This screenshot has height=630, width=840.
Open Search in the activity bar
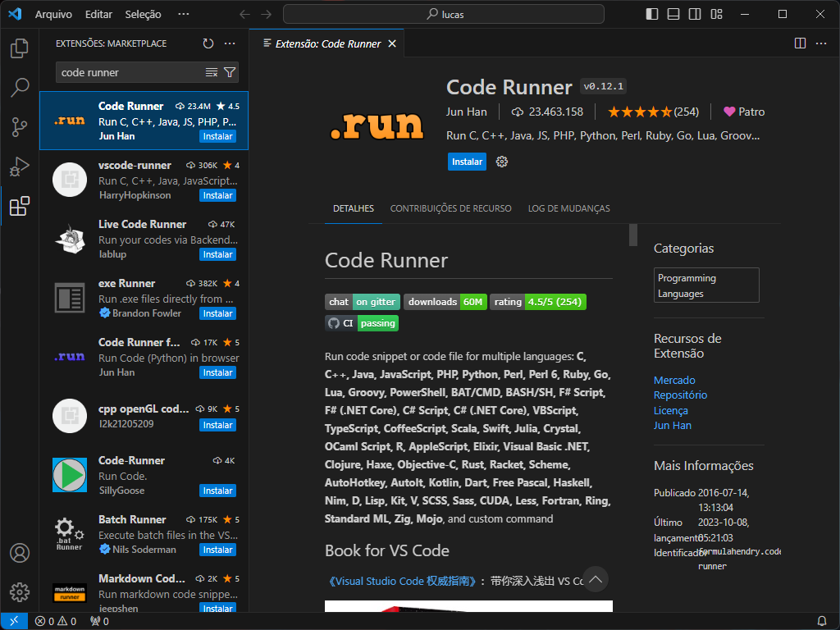click(20, 88)
